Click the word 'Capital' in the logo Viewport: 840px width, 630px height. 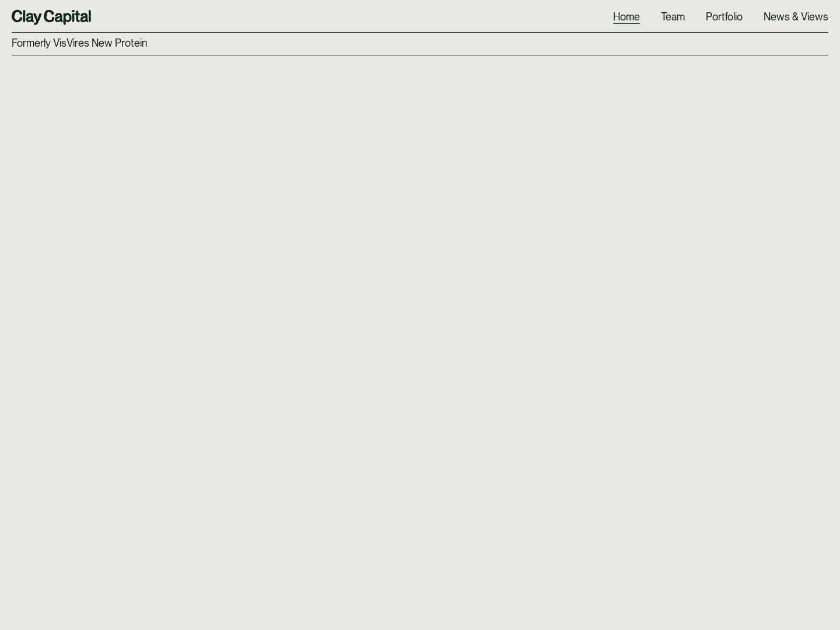67,17
